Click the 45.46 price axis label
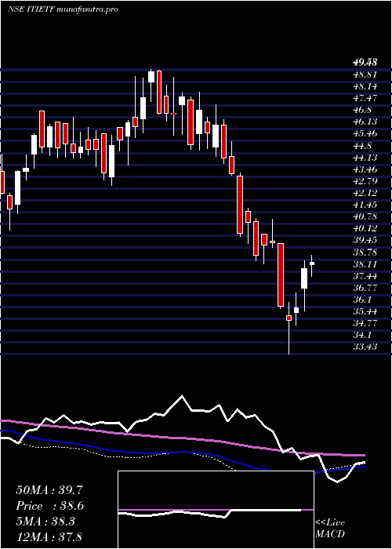Viewport: 392px width, 549px height. [365, 134]
